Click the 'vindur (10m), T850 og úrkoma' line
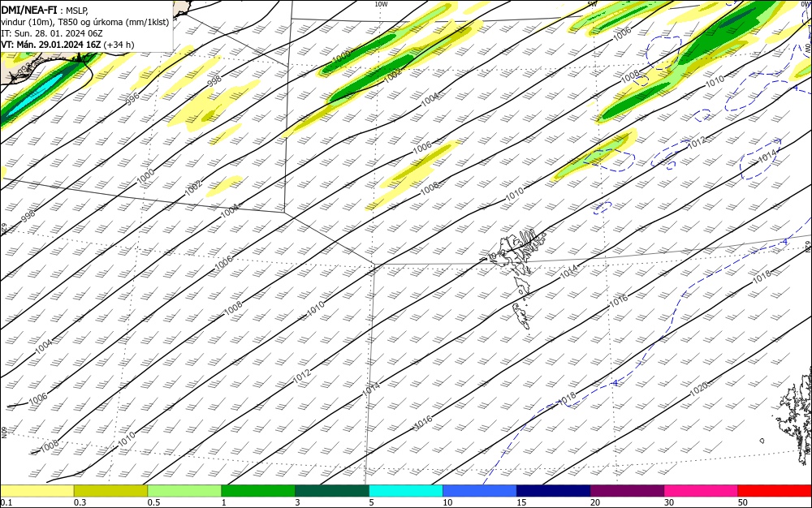This screenshot has height=508, width=812. (x=84, y=22)
